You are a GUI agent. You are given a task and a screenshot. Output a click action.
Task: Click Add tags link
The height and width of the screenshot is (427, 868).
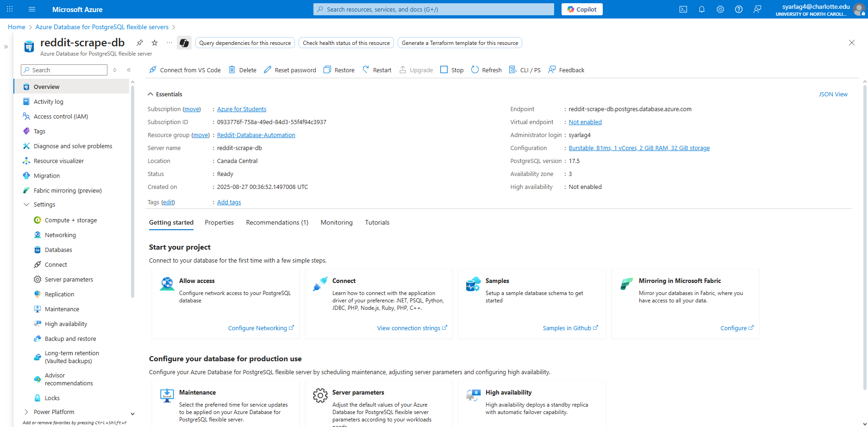click(x=229, y=202)
